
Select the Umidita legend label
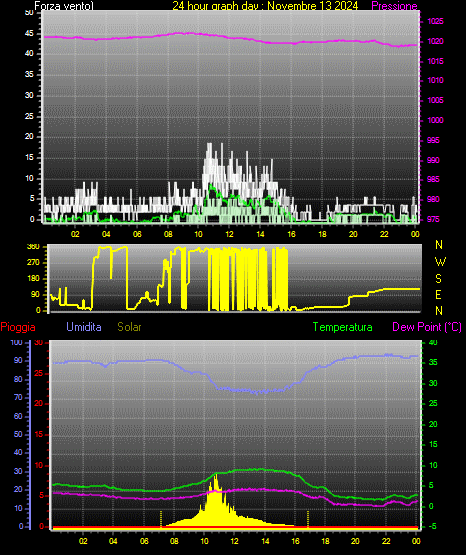coord(84,327)
